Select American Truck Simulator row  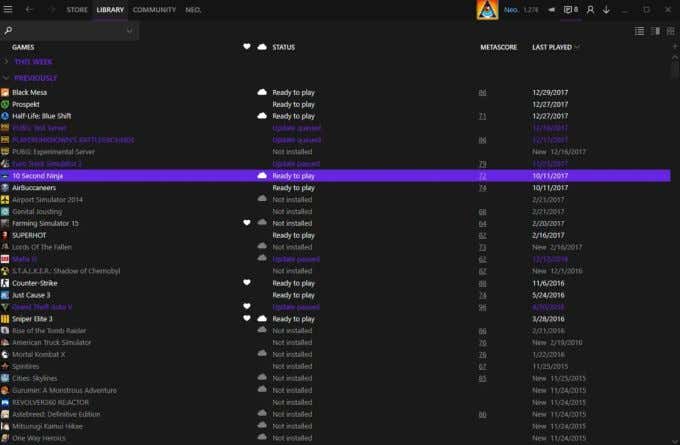pos(335,342)
